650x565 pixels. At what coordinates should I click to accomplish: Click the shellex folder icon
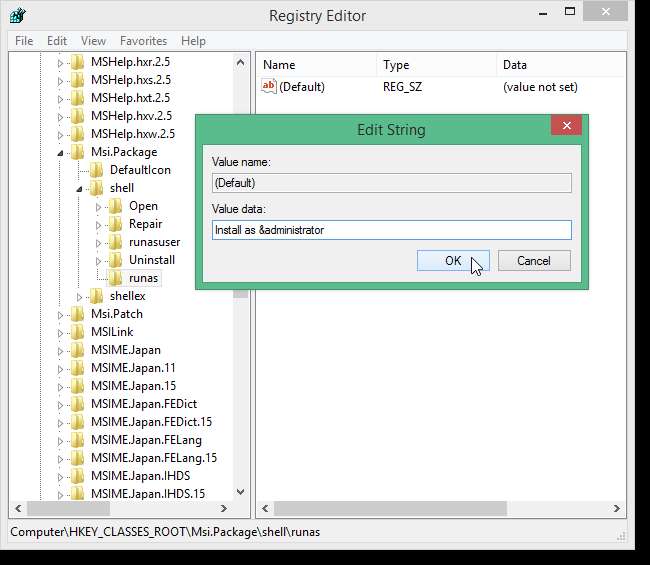point(96,296)
